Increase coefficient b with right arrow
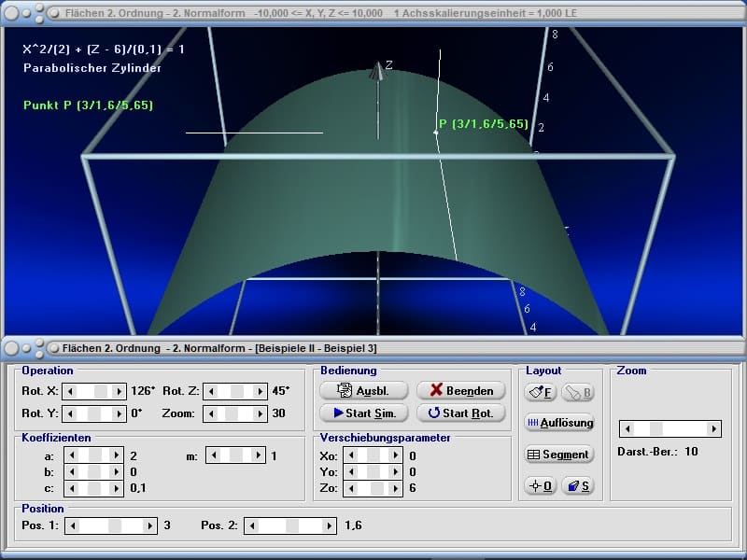 click(116, 472)
